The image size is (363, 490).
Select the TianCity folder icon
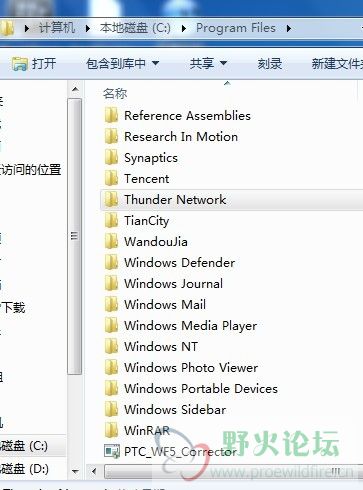point(111,221)
